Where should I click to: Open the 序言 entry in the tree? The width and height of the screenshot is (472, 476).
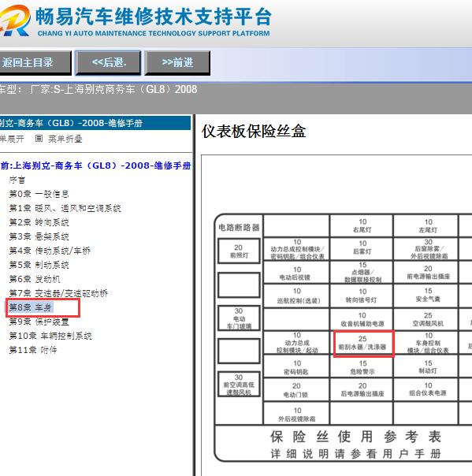[17, 180]
